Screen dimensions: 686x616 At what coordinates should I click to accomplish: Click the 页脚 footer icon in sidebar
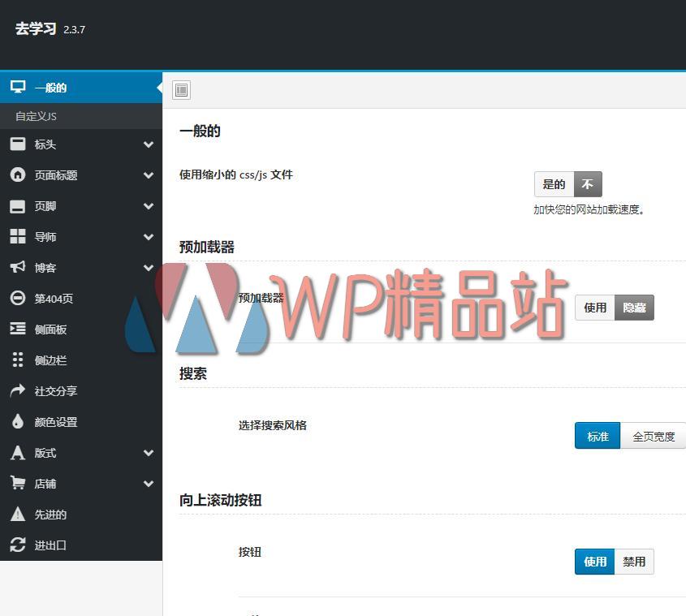(18, 205)
